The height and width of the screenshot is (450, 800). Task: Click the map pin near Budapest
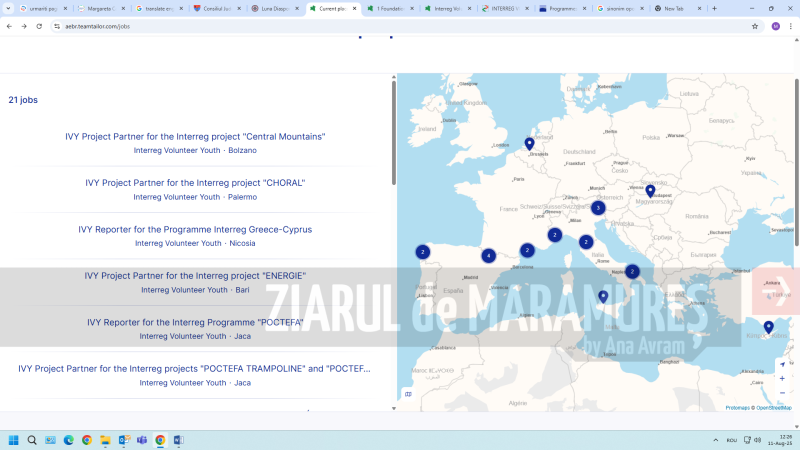[650, 191]
